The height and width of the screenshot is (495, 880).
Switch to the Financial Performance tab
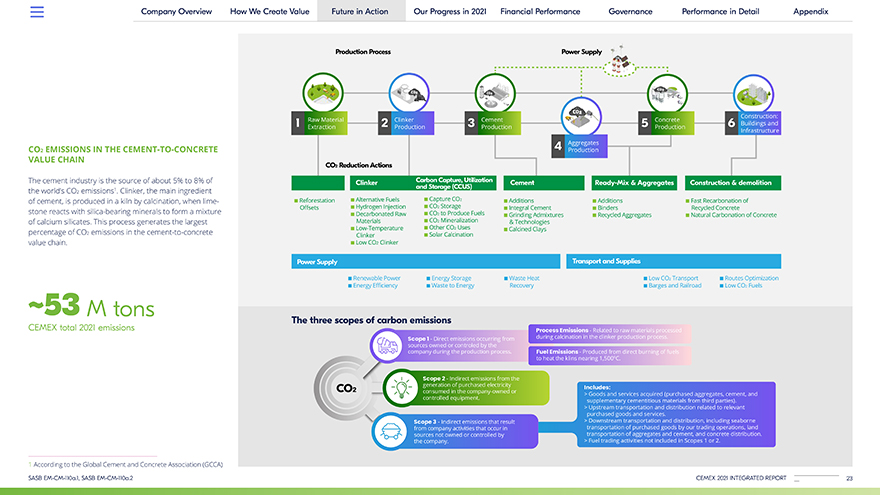tap(540, 12)
